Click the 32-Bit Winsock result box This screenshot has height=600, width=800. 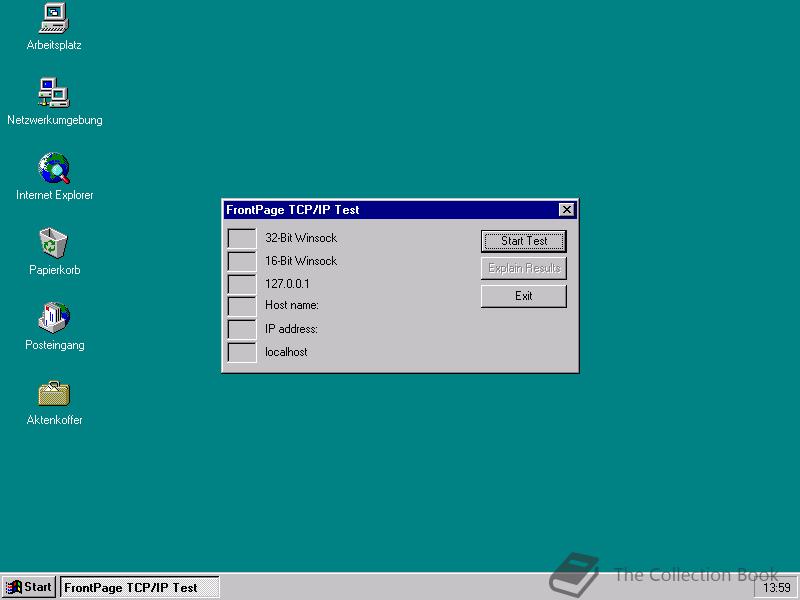pyautogui.click(x=242, y=238)
